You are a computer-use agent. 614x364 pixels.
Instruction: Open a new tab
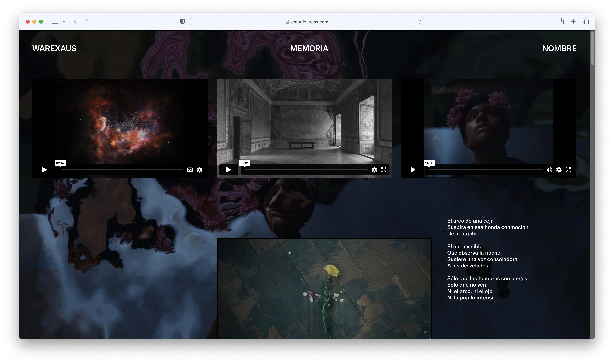tap(573, 22)
